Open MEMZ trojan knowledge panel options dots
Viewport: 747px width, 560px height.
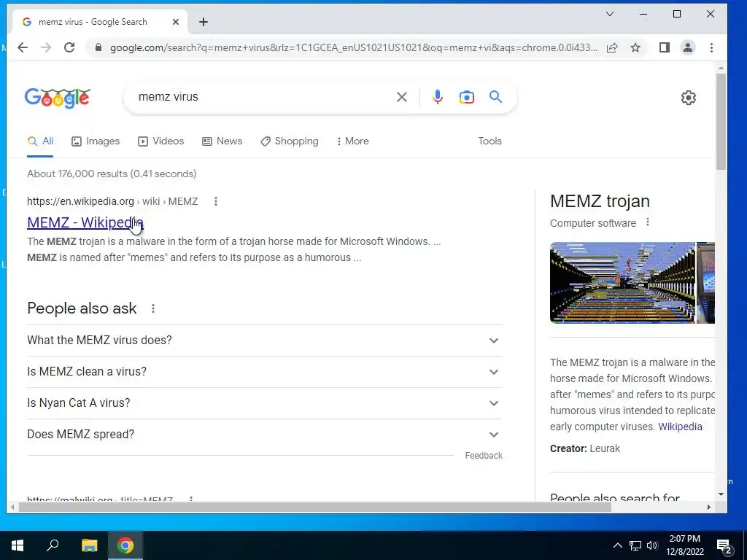[648, 222]
